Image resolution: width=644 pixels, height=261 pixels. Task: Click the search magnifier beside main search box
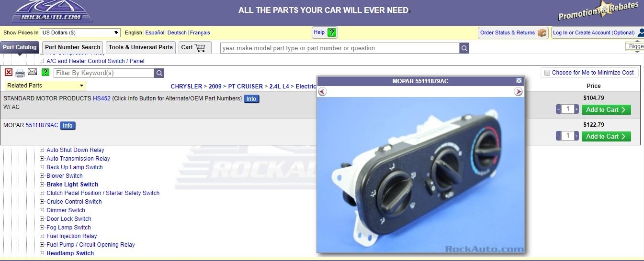(464, 48)
